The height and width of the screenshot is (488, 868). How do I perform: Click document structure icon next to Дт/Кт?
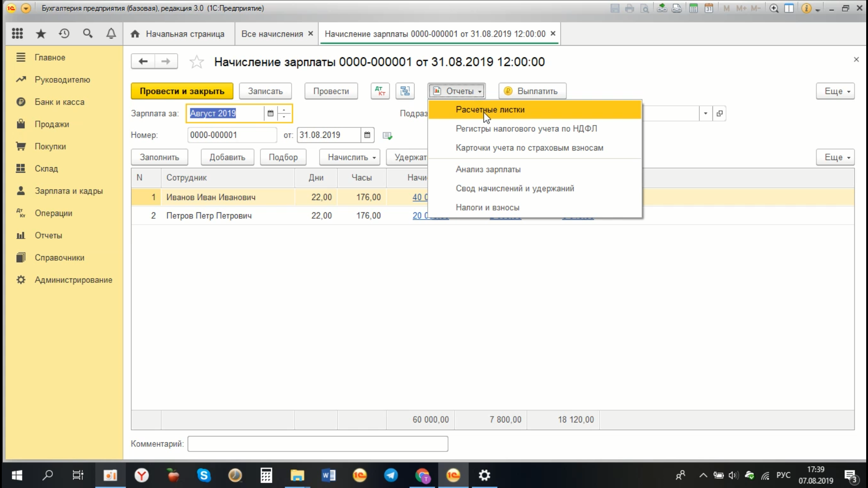click(x=405, y=91)
